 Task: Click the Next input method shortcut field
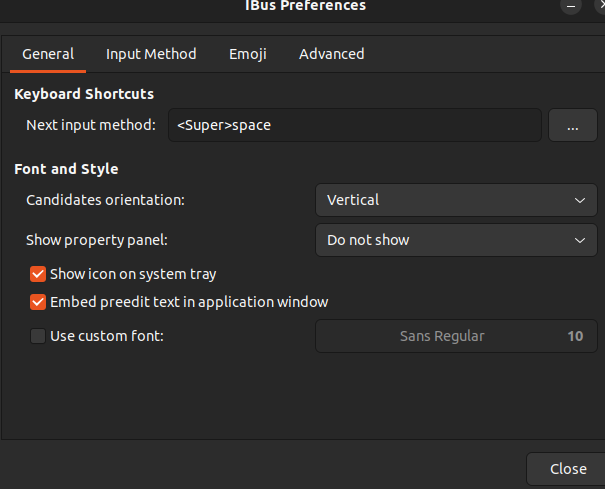coord(355,125)
